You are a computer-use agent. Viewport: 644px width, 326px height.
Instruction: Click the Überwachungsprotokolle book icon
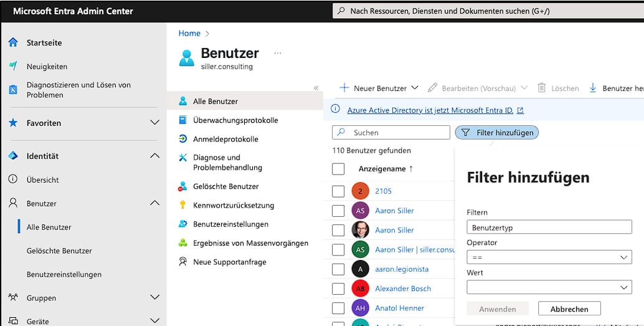pos(182,120)
